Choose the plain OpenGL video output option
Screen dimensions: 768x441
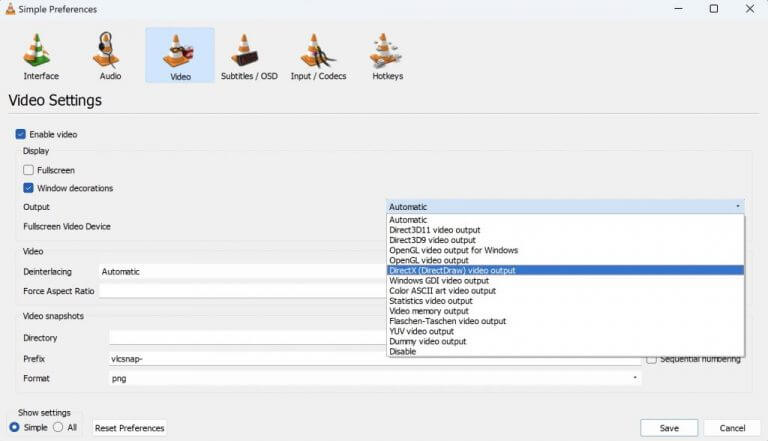click(565, 260)
